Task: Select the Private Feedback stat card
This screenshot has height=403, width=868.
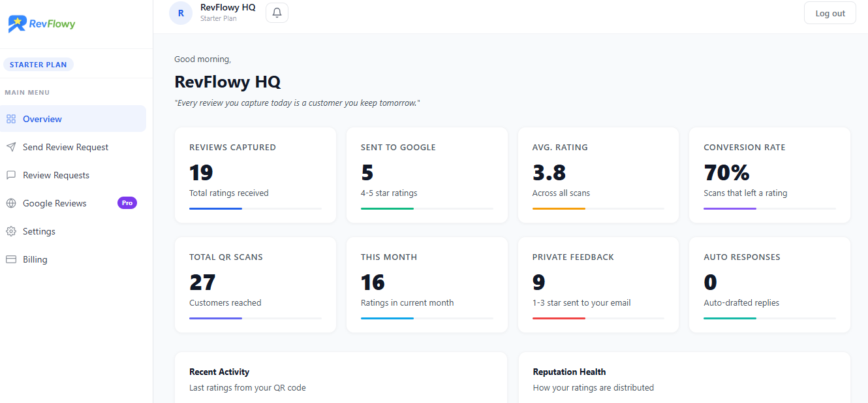Action: coord(598,285)
